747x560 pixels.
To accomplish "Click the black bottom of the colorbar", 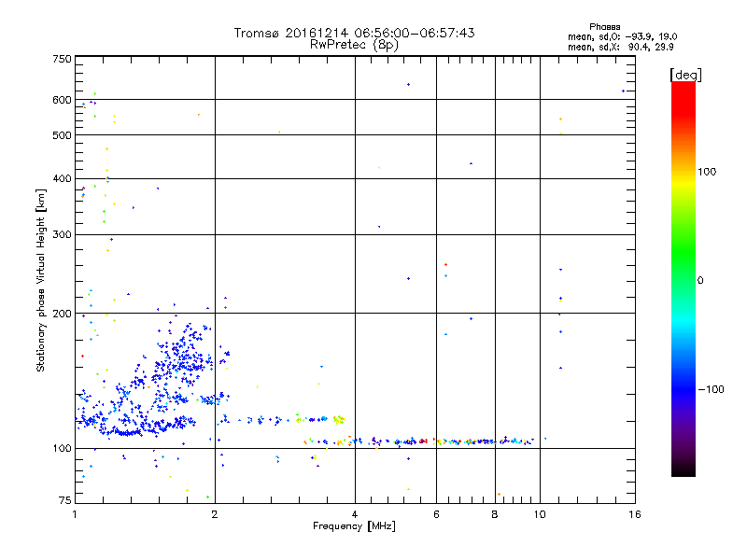I will [x=684, y=469].
